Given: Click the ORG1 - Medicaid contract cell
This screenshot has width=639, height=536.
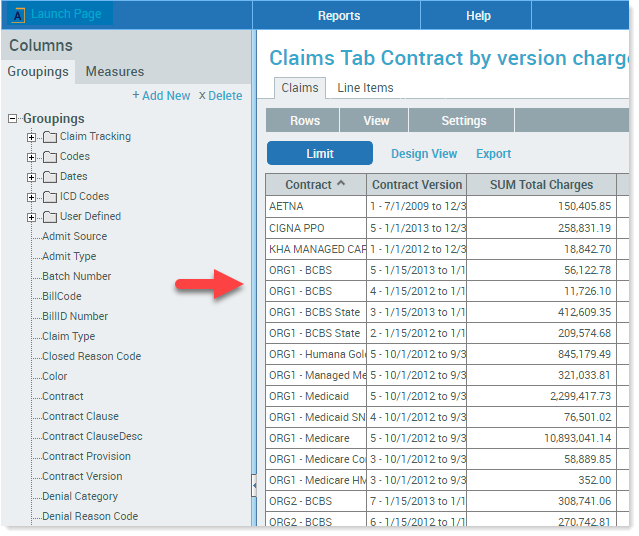Looking at the screenshot, I should click(x=316, y=396).
